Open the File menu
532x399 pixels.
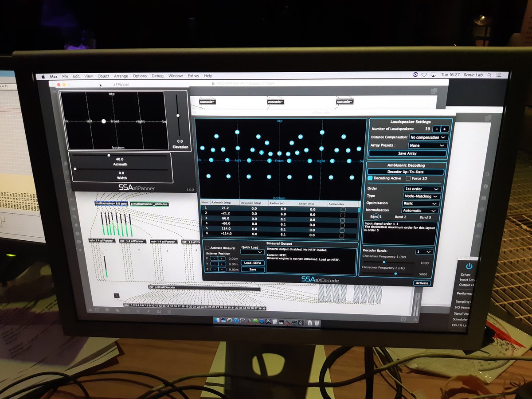[65, 76]
